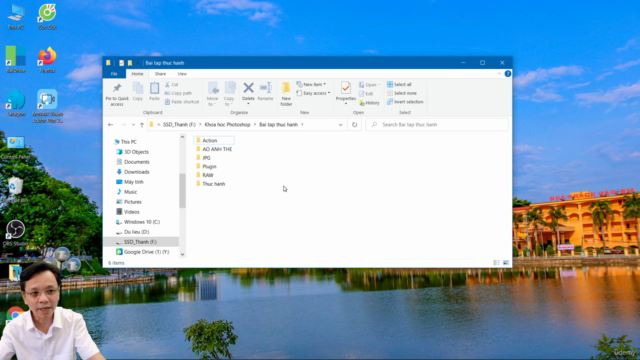Click Khoa hoc Photoshop breadcrumb
Screen dimensions: 640x360
click(x=227, y=124)
